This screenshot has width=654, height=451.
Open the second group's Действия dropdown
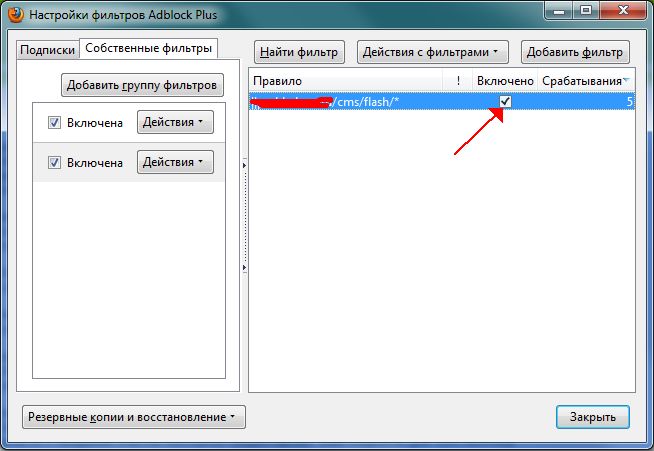tap(175, 162)
